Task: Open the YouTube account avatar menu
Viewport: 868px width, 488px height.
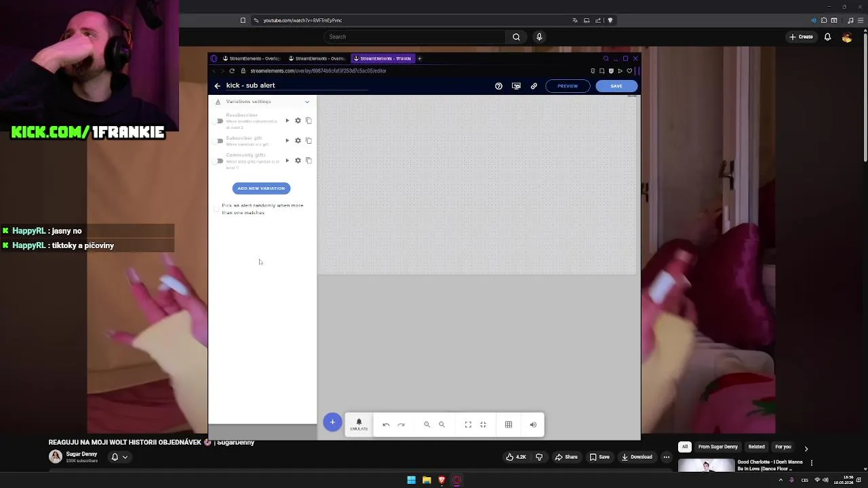Action: pos(847,37)
